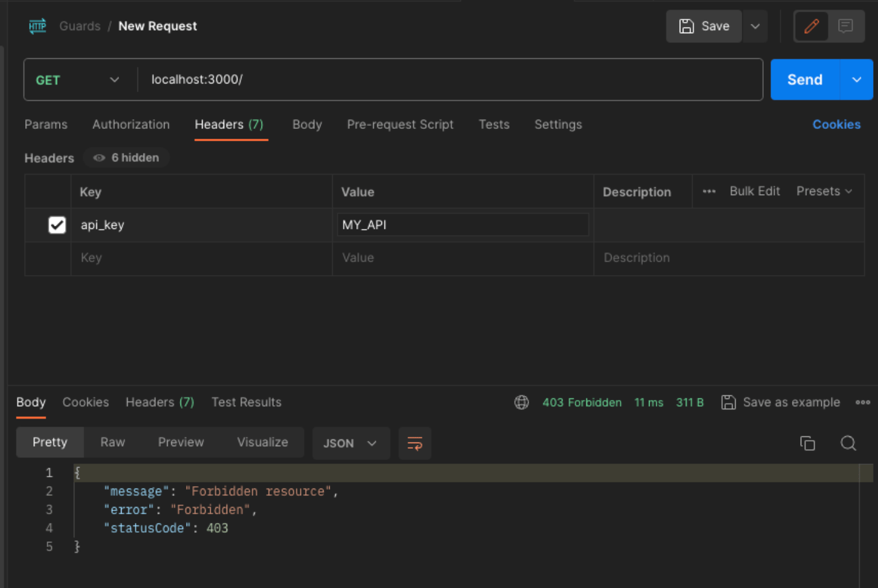Click the empty Key placeholder cell
Screen dimensions: 878x588
pyautogui.click(x=202, y=258)
